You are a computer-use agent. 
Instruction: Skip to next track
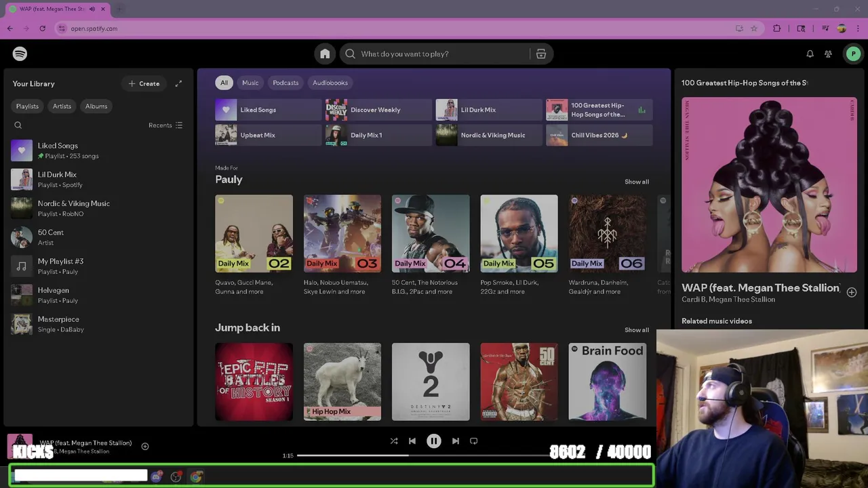[456, 441]
